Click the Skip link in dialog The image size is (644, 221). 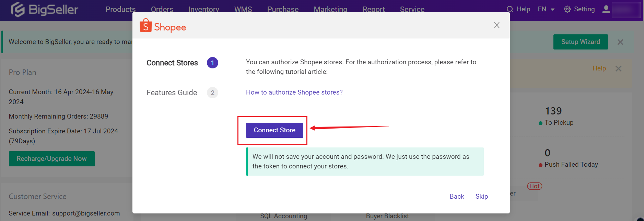pyautogui.click(x=482, y=196)
